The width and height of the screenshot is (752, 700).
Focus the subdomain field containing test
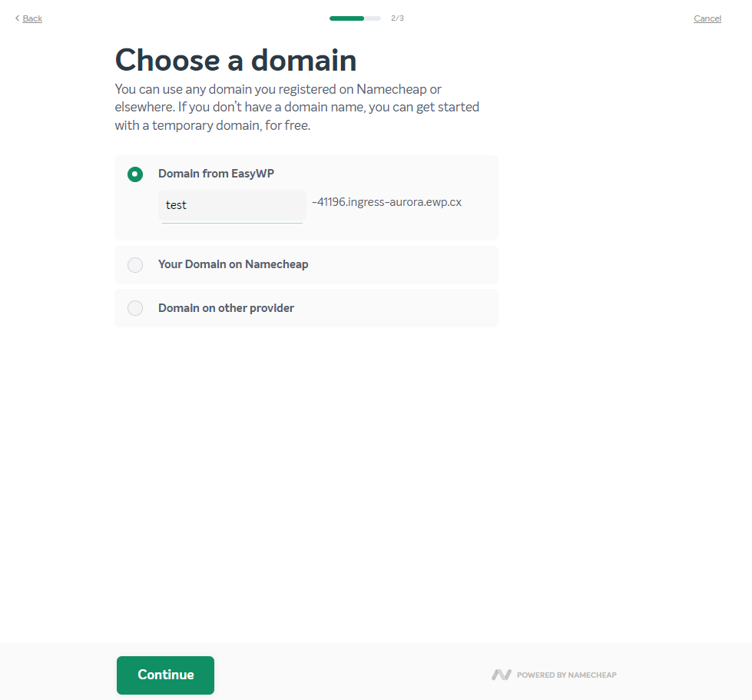(x=232, y=205)
